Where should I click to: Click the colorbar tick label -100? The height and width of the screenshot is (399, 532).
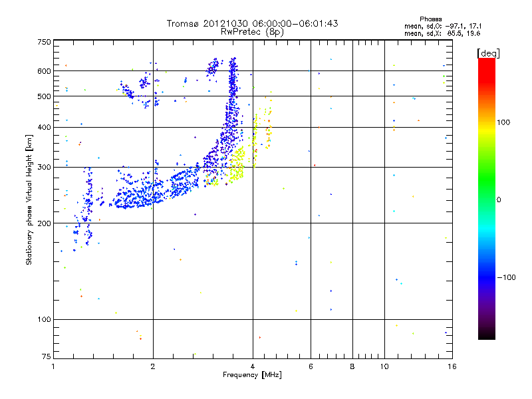(x=508, y=277)
